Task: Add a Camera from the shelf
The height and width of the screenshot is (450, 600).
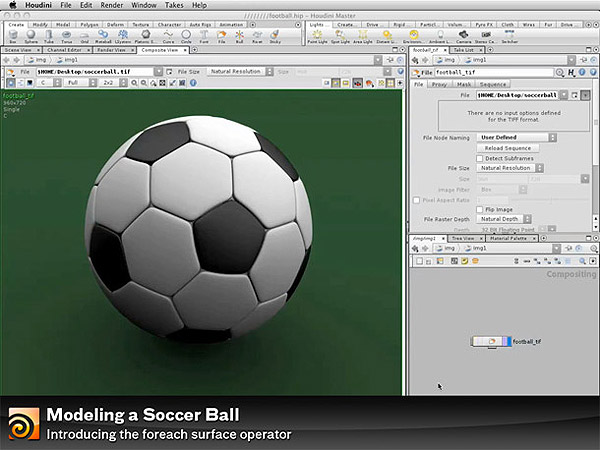Action: click(463, 37)
